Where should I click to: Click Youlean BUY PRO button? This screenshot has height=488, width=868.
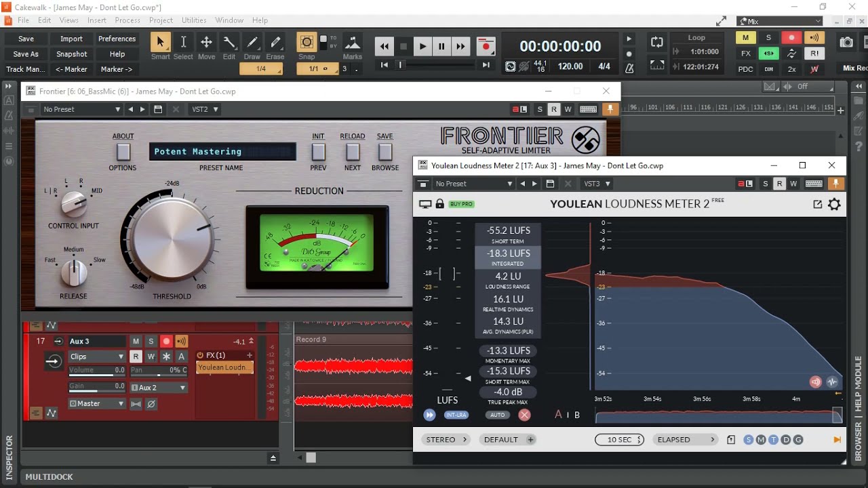tap(461, 204)
